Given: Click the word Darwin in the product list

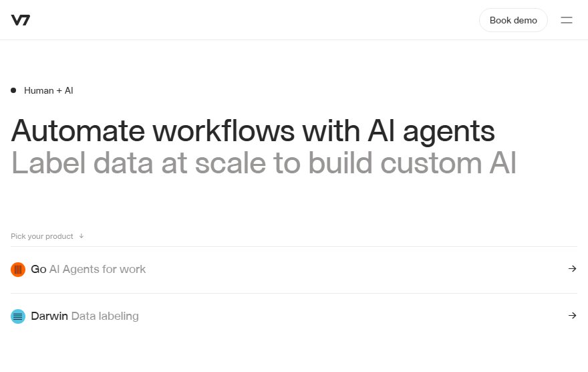Looking at the screenshot, I should [x=49, y=316].
